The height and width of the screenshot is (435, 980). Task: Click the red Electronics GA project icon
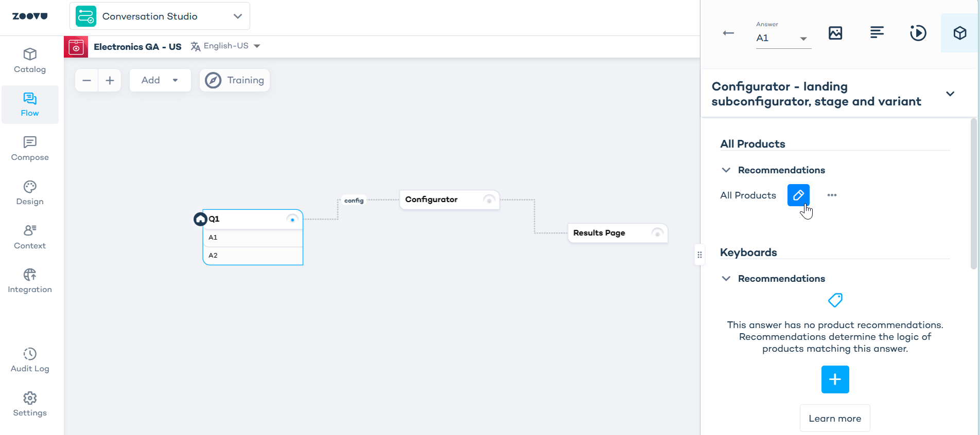tap(76, 47)
